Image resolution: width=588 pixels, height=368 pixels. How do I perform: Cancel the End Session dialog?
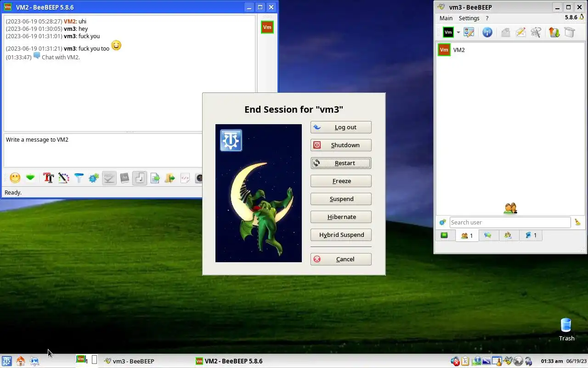[341, 259]
